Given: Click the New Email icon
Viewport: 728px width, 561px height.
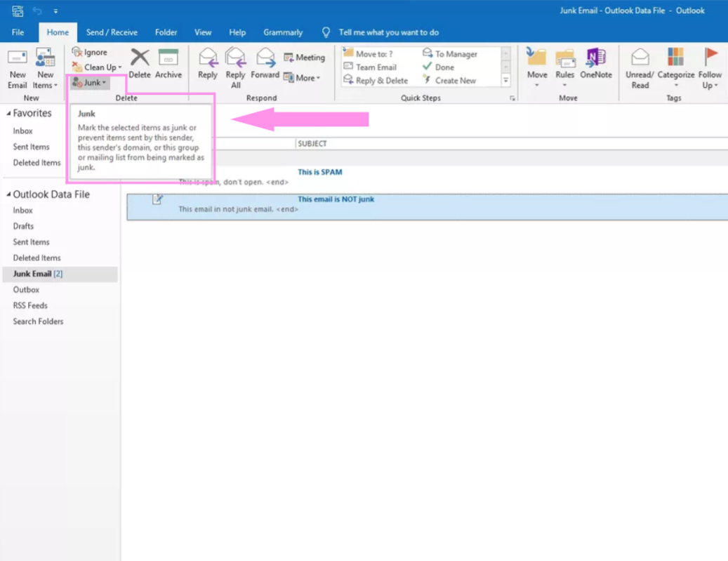Looking at the screenshot, I should tap(18, 58).
